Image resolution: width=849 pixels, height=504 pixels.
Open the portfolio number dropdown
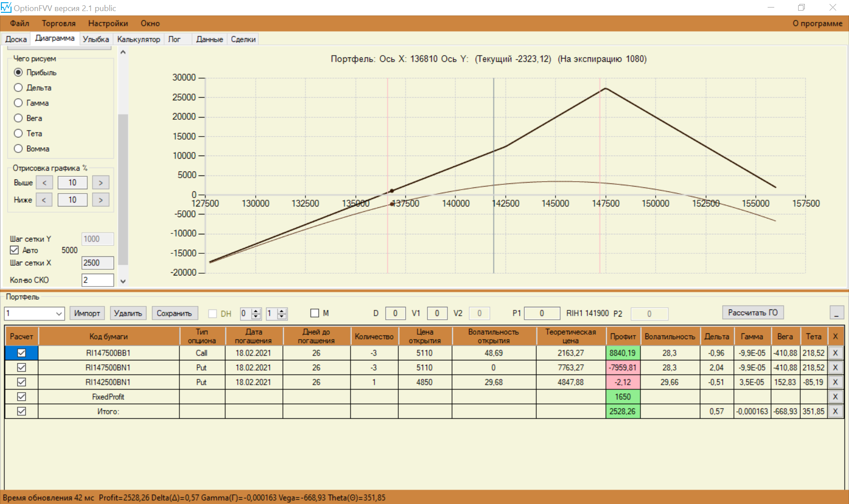click(x=58, y=313)
